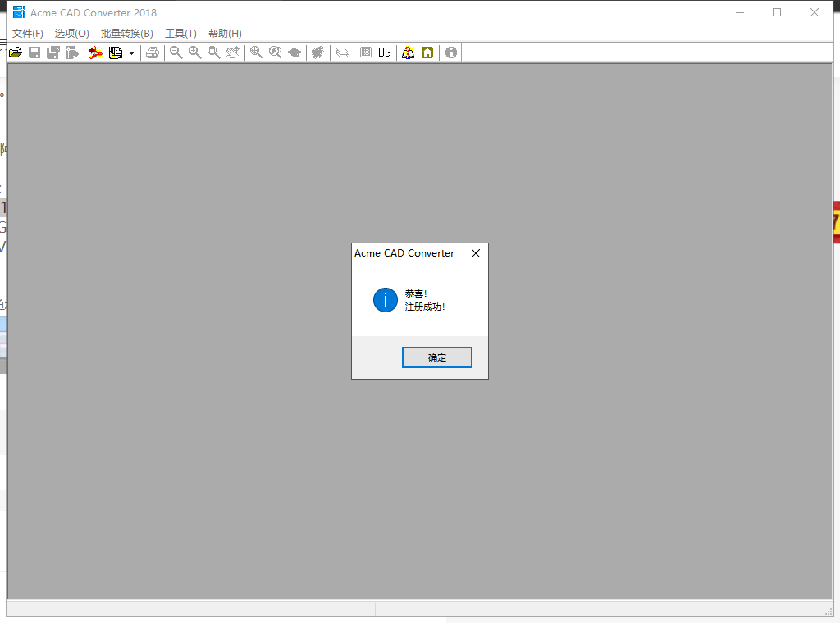Open the 帮助(H) menu

point(225,33)
